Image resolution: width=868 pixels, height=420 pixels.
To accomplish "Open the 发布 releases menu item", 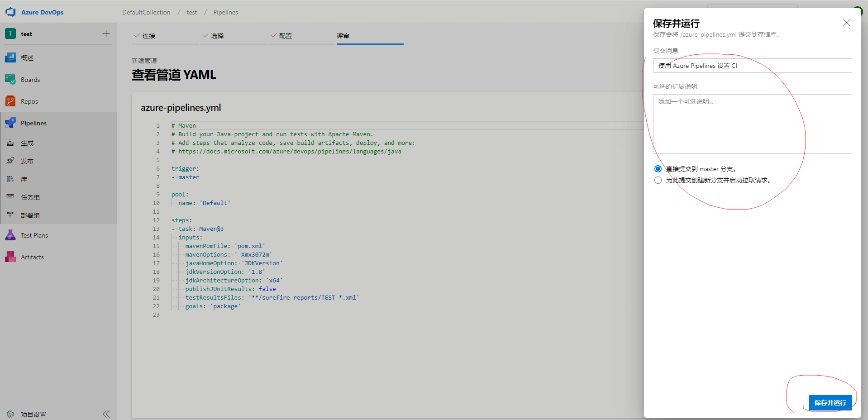I will pyautogui.click(x=27, y=161).
